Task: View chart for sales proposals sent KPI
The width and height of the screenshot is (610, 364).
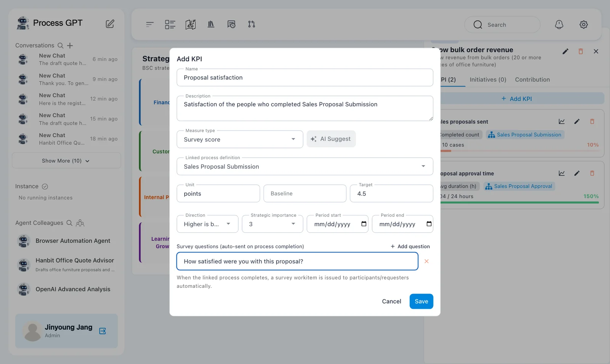Action: click(562, 121)
